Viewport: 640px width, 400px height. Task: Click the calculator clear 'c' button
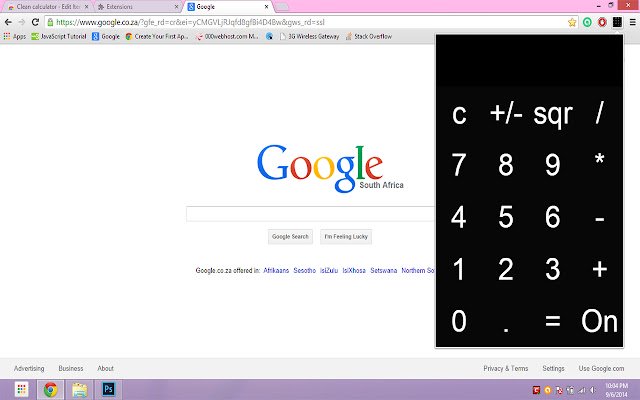(x=459, y=114)
